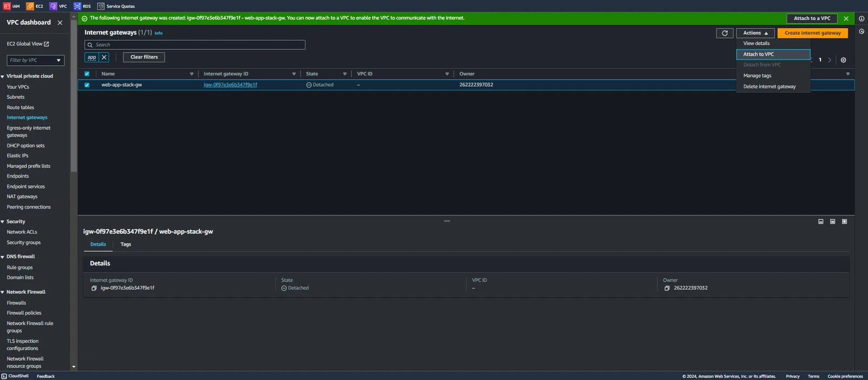This screenshot has height=380, width=868.
Task: Collapse the Security section
Action: 3,222
